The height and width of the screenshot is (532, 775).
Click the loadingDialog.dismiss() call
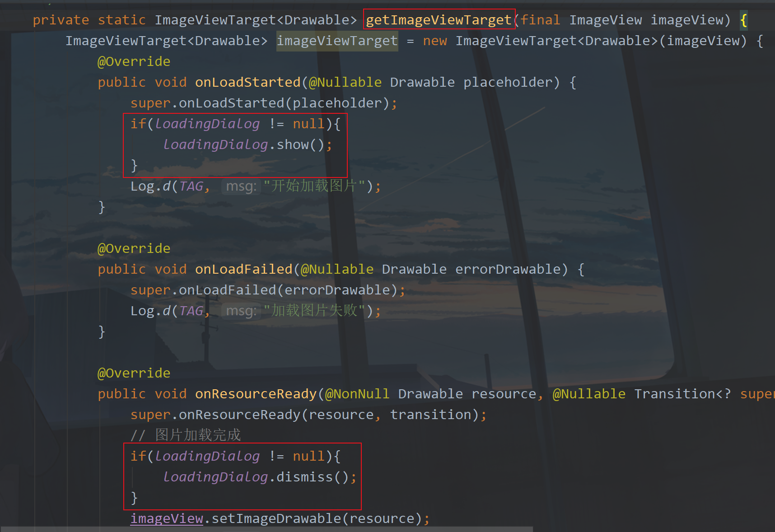click(x=260, y=477)
